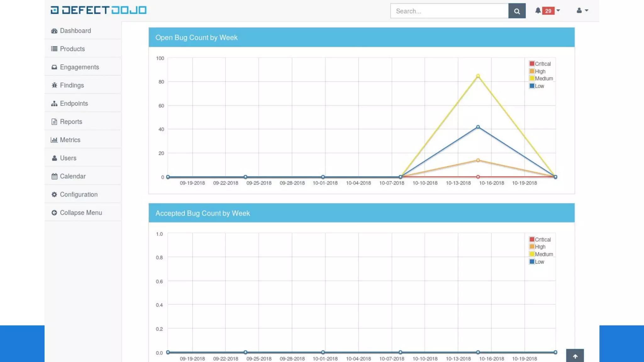Click the Dashboard gauge icon
Screen dimensions: 644x362
[54, 31]
